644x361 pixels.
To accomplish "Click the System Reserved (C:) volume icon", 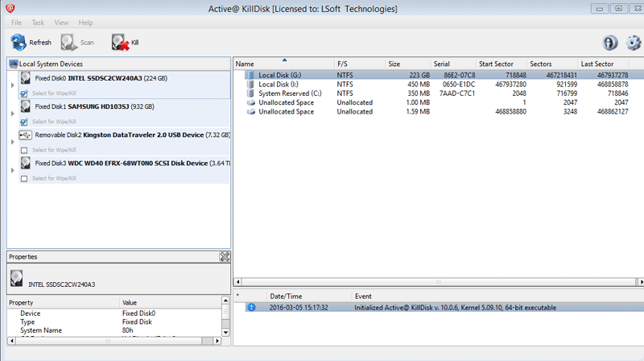I will pyautogui.click(x=250, y=93).
